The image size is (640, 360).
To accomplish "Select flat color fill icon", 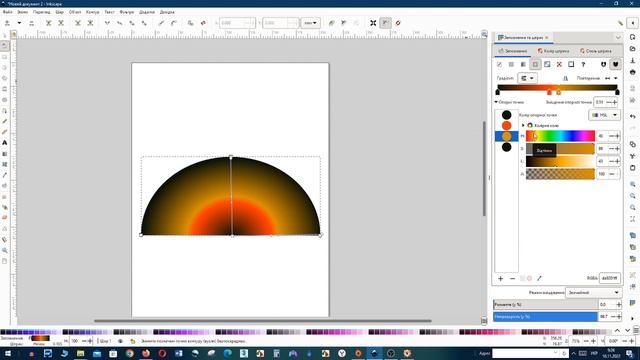I will (511, 64).
